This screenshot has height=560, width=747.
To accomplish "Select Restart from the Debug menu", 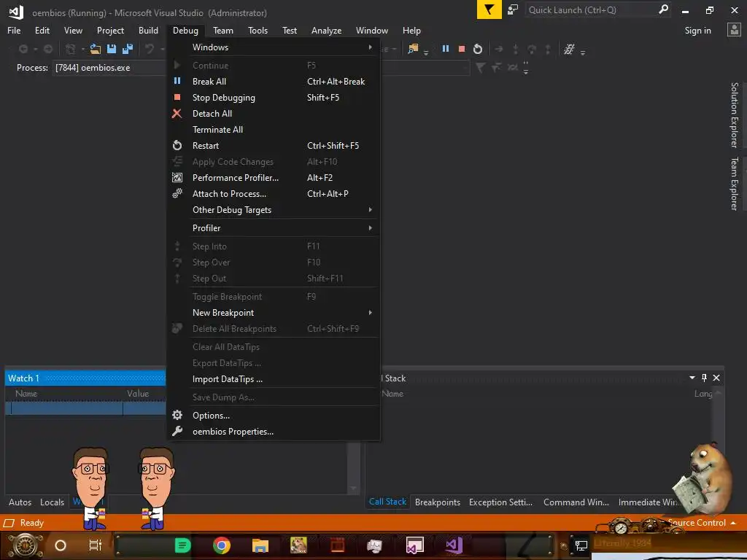I will 274,146.
